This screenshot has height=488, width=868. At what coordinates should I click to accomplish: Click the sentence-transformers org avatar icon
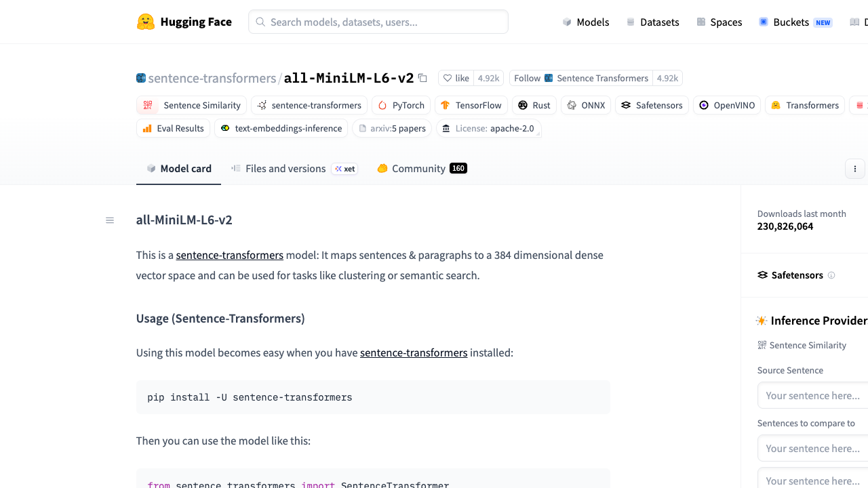click(141, 78)
